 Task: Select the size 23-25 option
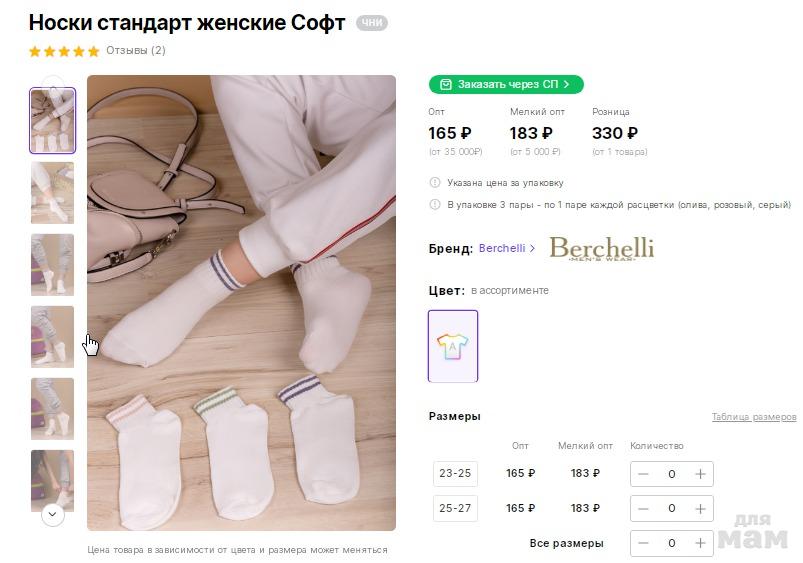tap(455, 474)
